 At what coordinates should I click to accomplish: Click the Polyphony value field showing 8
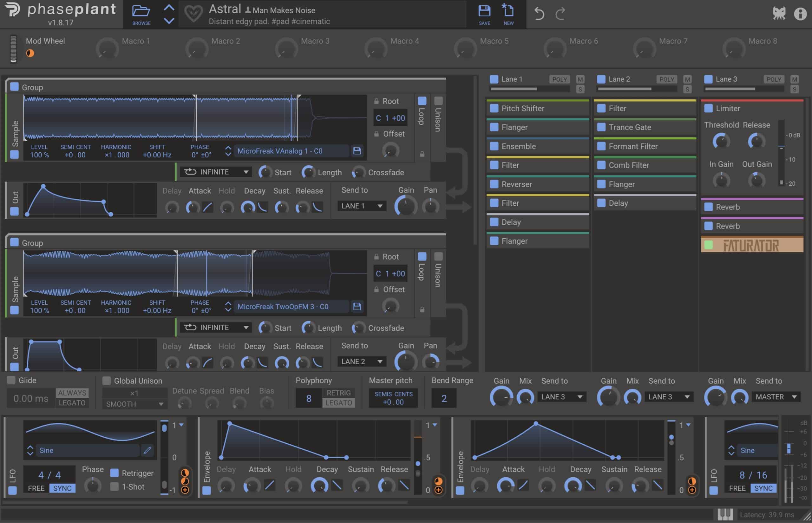click(308, 398)
